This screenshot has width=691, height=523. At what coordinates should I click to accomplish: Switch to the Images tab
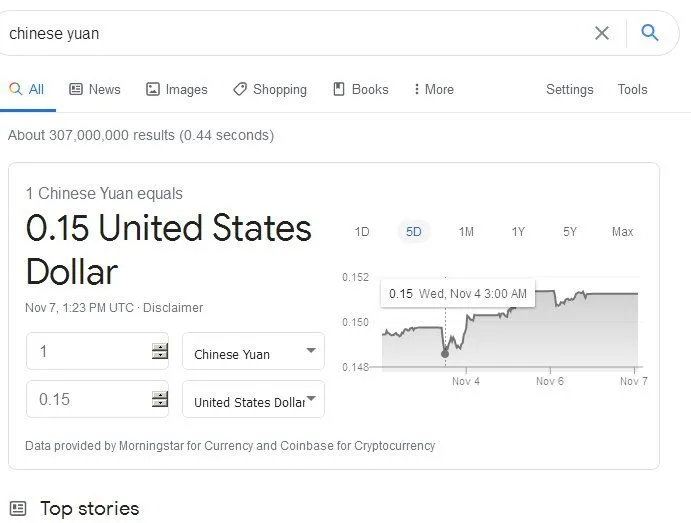pos(177,89)
